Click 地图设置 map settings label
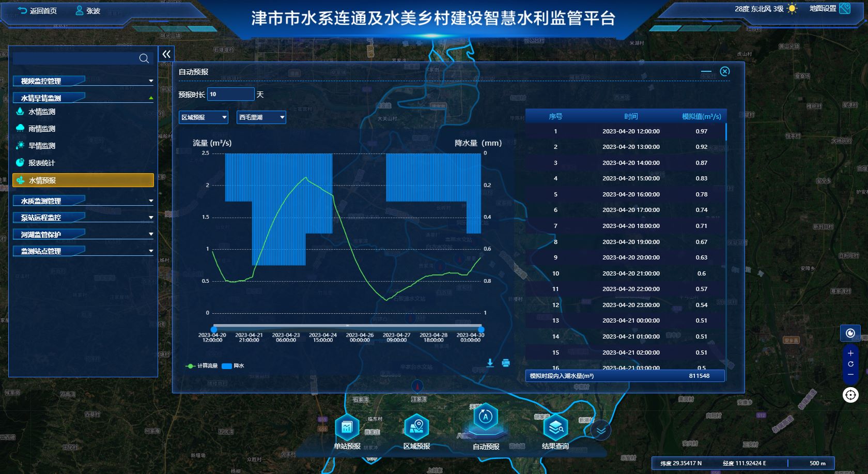This screenshot has width=868, height=474. point(823,9)
